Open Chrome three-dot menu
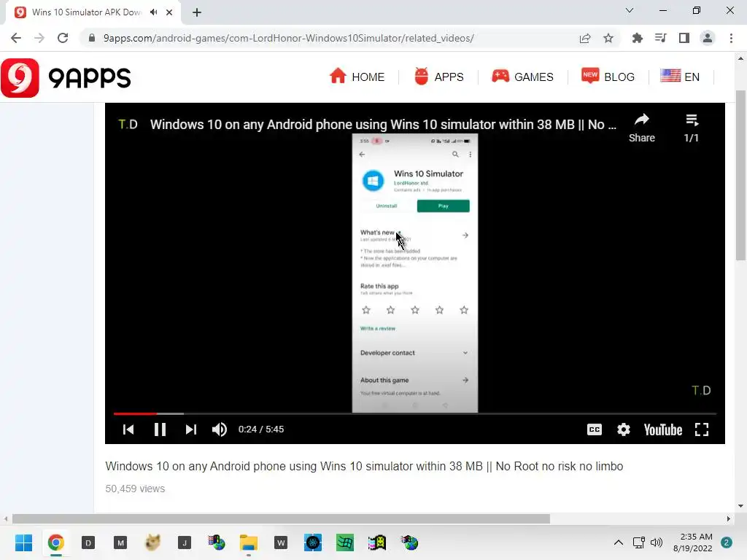 coord(731,38)
